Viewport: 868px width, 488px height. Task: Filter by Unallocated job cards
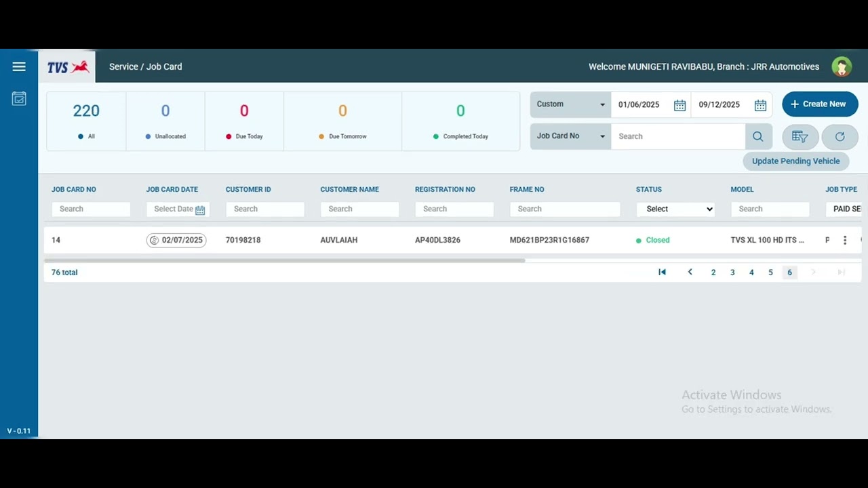(x=165, y=121)
